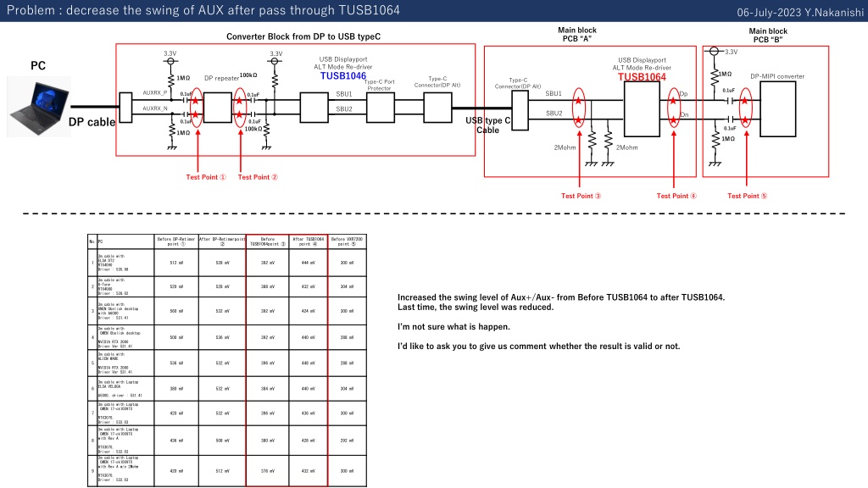This screenshot has width=868, height=488.
Task: Click the Type-C Port Protector block
Action: [381, 108]
